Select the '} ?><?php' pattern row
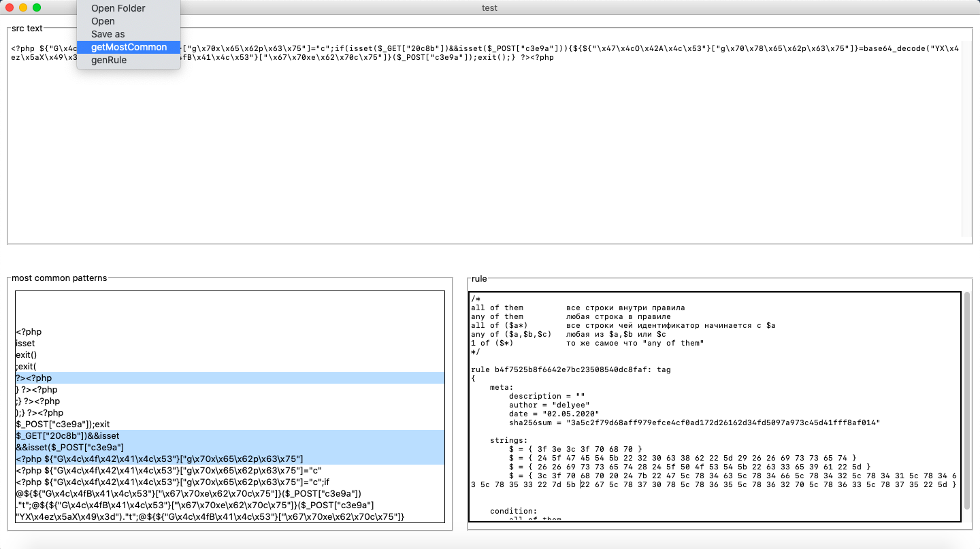The width and height of the screenshot is (980, 549). (230, 390)
